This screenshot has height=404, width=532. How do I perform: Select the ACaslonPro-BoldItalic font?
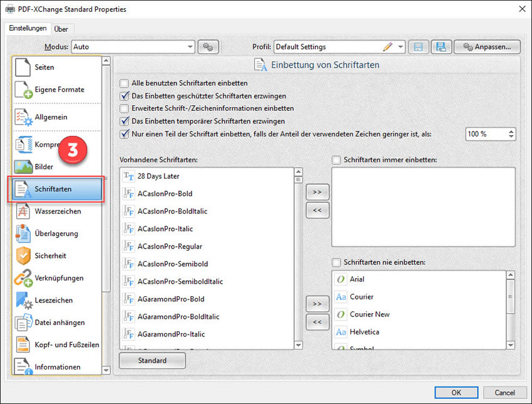tap(207, 211)
